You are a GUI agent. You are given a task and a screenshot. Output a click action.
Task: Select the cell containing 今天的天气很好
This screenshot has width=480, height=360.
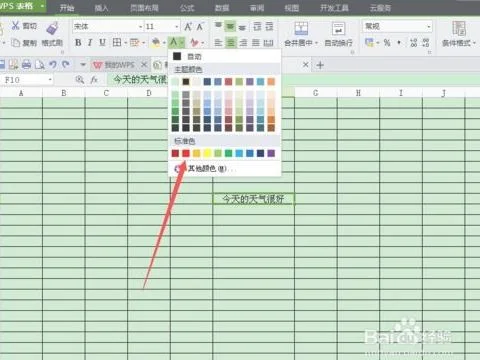coord(253,199)
